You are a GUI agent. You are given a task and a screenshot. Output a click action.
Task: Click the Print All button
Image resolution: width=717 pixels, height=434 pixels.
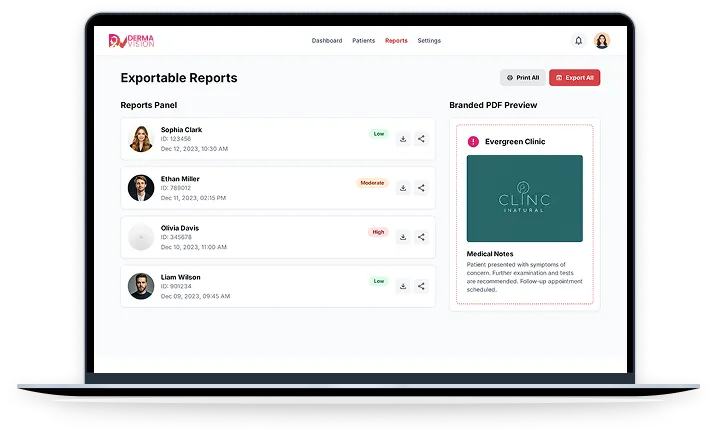point(523,78)
